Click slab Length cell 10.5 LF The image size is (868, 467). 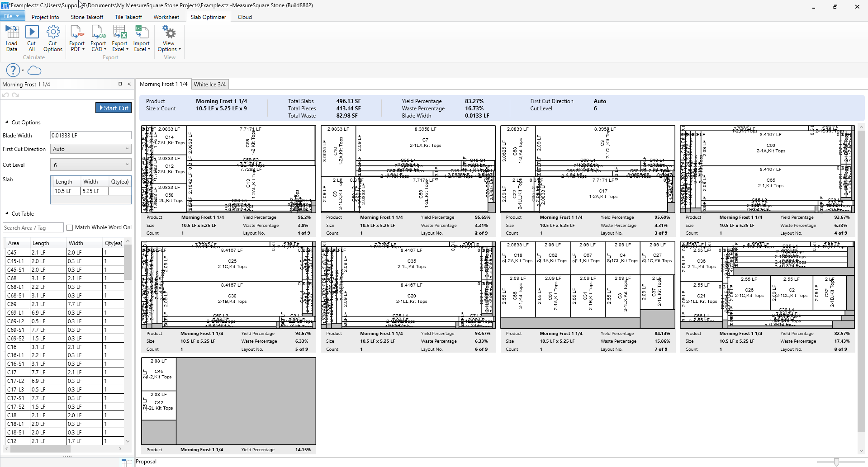point(67,191)
